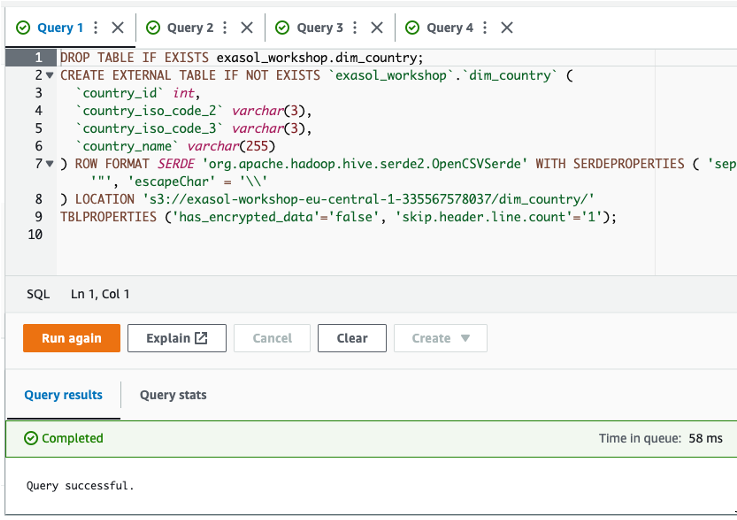This screenshot has height=520, width=737.
Task: Close the Query 3 tab
Action: click(376, 28)
